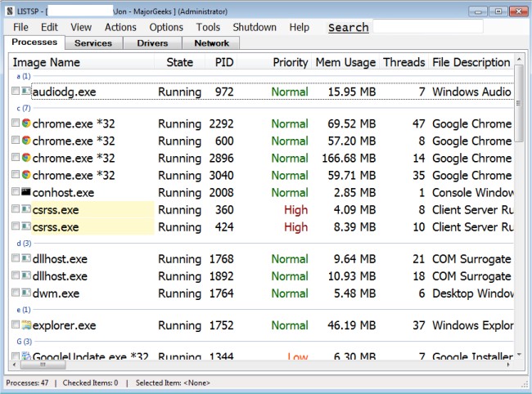532x394 pixels.
Task: Click the conhost.exe console icon
Action: click(26, 193)
